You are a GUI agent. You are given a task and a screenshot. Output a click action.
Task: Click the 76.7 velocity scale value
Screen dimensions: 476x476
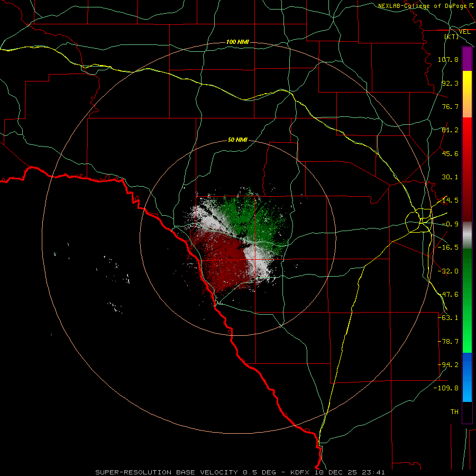coord(450,106)
